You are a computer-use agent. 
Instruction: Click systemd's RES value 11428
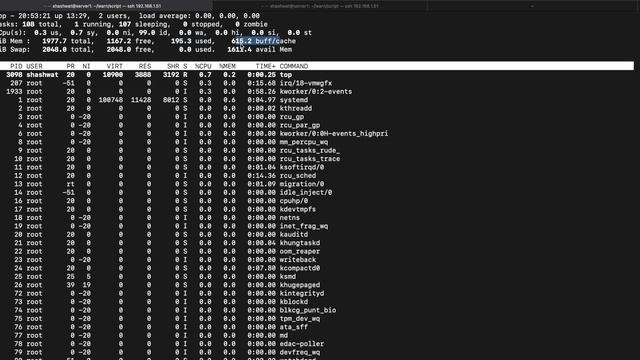tap(141, 100)
